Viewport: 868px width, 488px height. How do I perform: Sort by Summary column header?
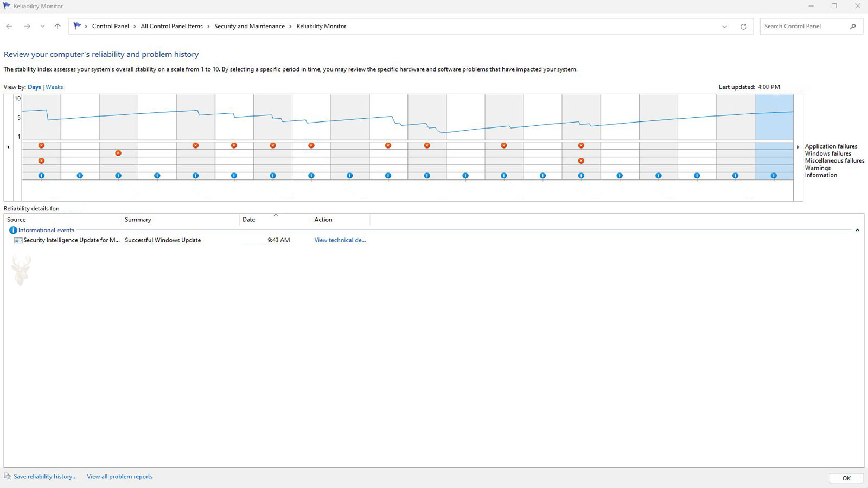point(181,220)
